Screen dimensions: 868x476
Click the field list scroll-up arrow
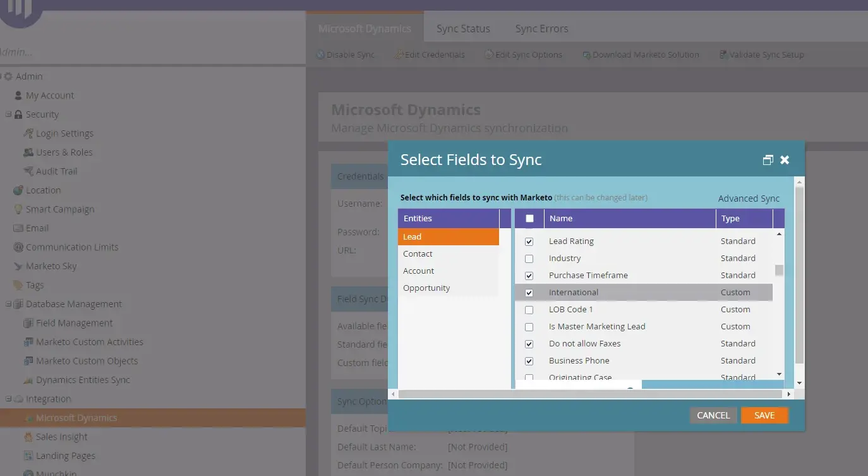(779, 235)
